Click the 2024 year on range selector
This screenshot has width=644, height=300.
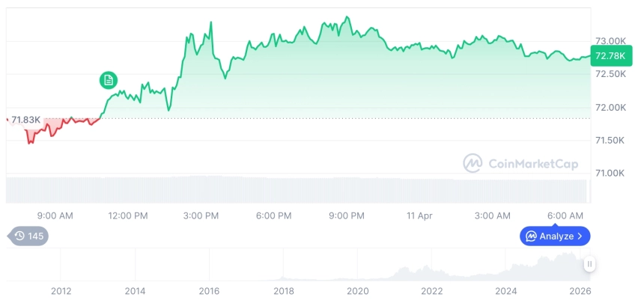pos(506,290)
